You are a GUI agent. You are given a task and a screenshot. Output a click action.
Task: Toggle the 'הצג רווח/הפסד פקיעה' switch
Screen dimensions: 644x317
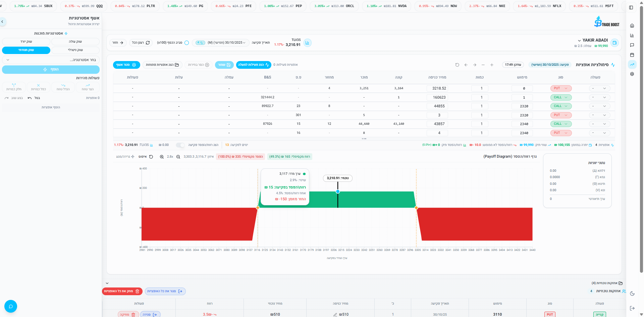[180, 145]
